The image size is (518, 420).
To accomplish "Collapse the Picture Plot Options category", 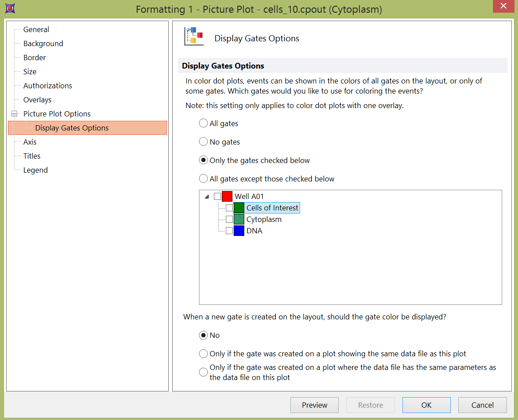I will (14, 114).
